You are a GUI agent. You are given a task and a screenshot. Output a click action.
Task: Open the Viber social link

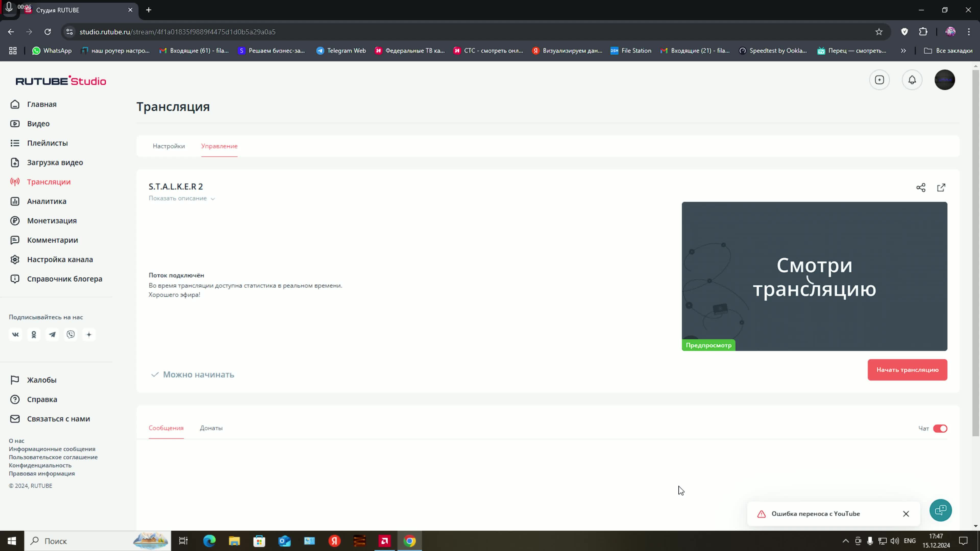71,335
